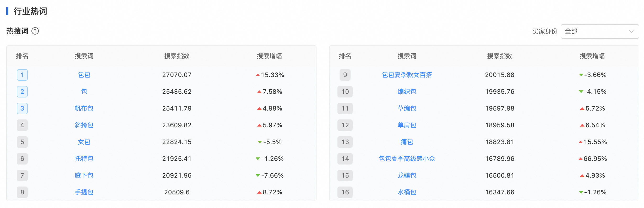644x208 pixels.
Task: Select the 斜挎包 search term
Action: click(84, 125)
